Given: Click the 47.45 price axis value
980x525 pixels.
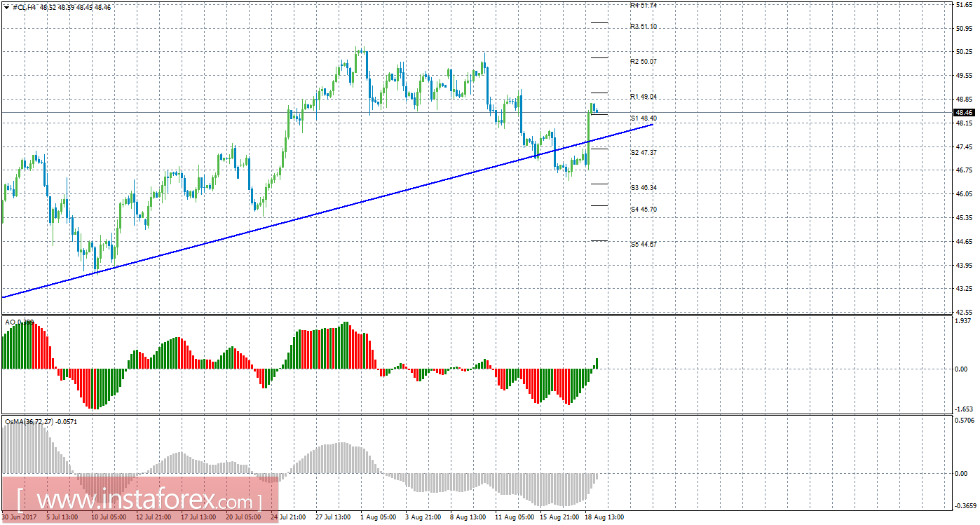Looking at the screenshot, I should click(964, 146).
